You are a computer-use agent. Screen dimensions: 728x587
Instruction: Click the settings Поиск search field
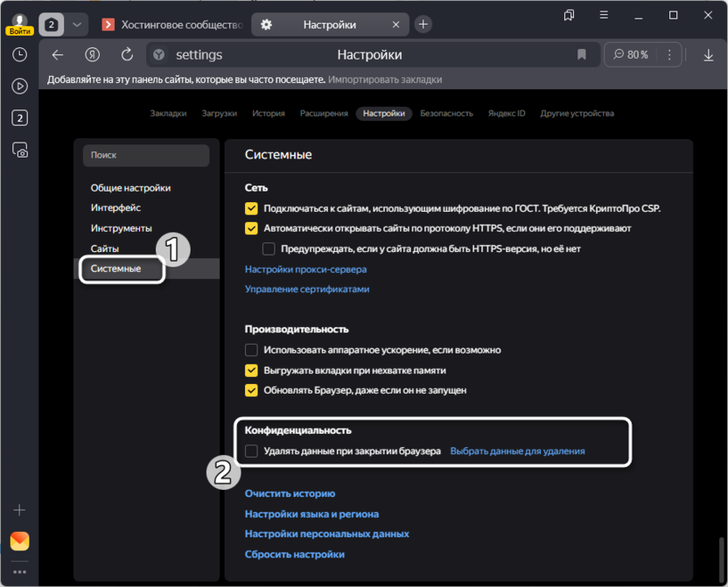[146, 155]
